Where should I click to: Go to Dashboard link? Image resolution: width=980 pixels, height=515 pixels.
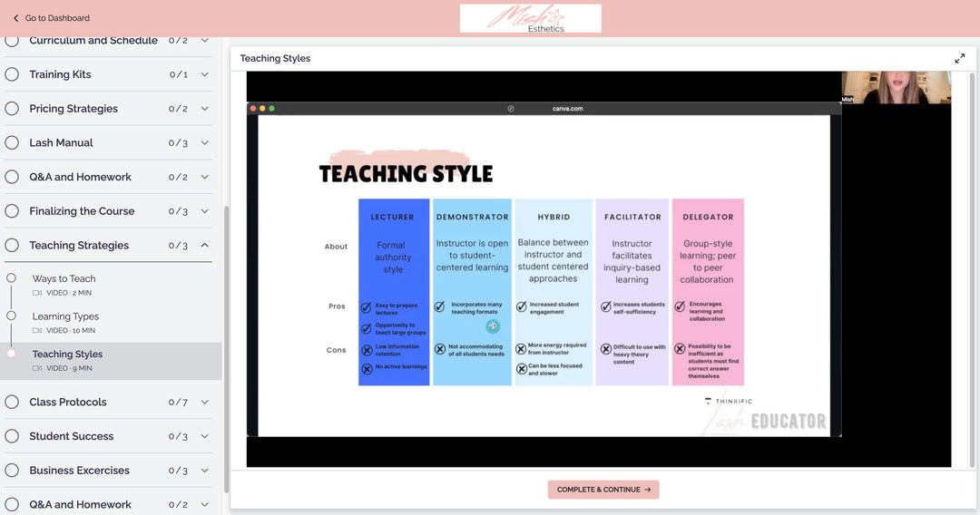(57, 18)
